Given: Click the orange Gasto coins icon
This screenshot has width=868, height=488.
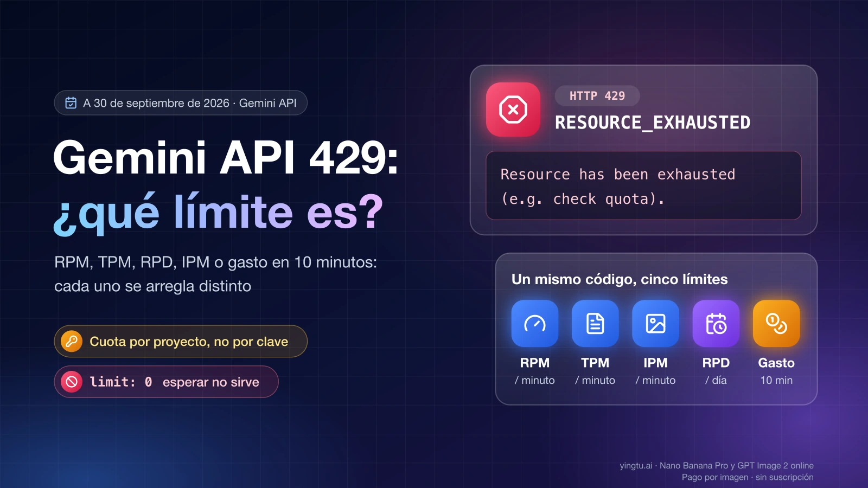Looking at the screenshot, I should [x=776, y=324].
